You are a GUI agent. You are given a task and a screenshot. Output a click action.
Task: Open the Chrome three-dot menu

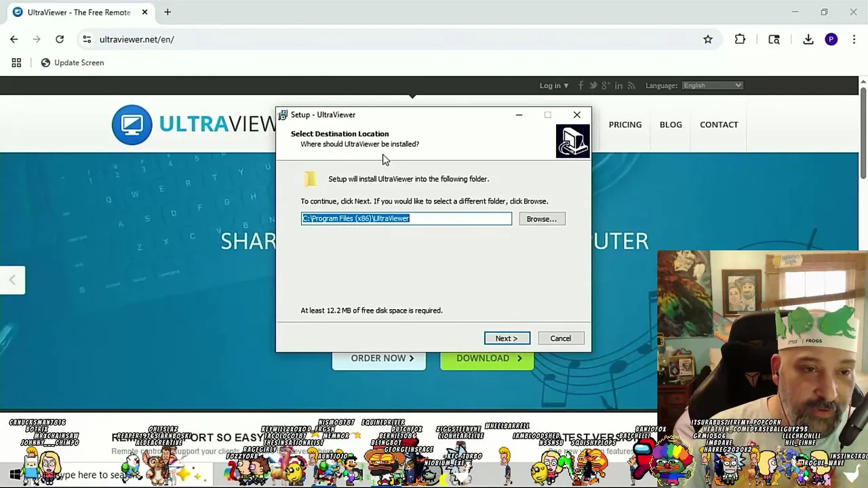coord(854,39)
